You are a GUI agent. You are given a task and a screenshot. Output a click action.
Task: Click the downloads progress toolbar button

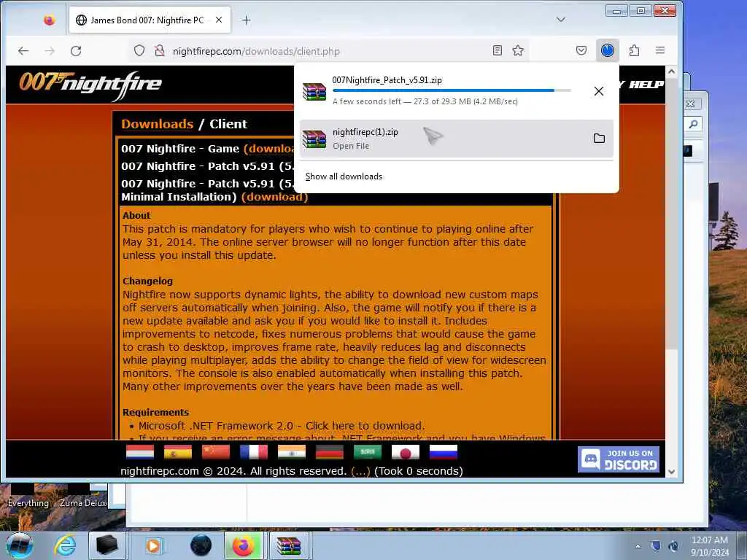point(608,50)
